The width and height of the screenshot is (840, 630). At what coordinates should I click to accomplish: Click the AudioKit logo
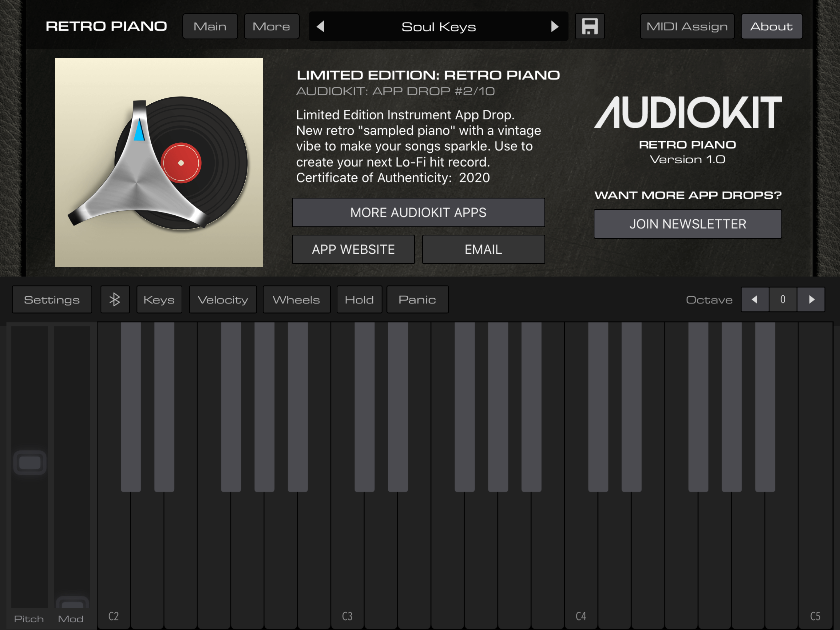(688, 112)
